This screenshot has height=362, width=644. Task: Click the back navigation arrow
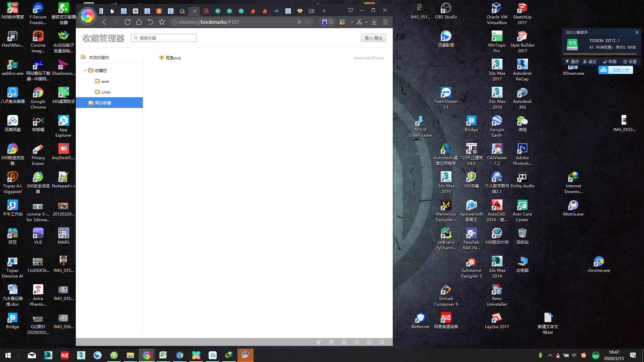104,22
